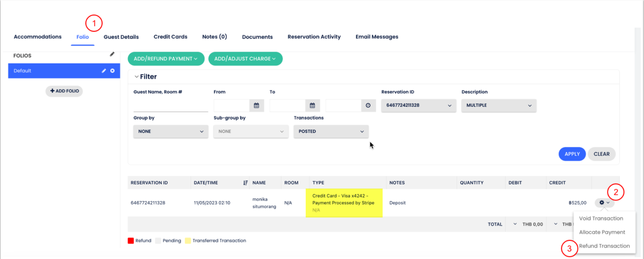
Task: Click the clock time picker icon
Action: [x=368, y=106]
